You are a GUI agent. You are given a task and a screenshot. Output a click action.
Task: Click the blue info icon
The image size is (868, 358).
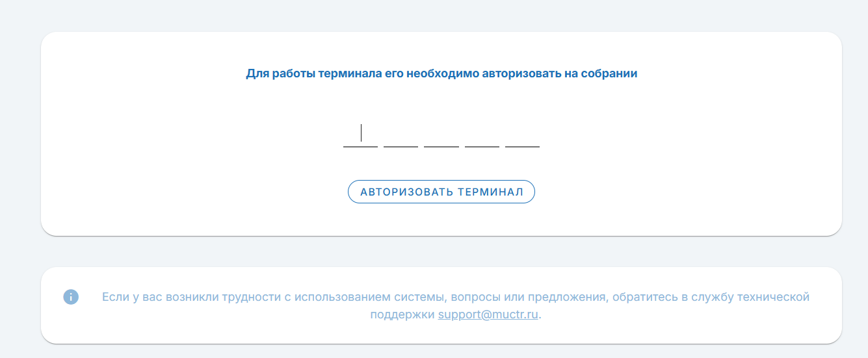[71, 297]
